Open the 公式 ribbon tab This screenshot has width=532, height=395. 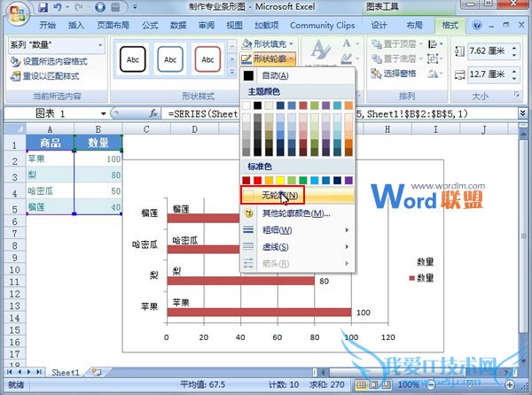(150, 26)
